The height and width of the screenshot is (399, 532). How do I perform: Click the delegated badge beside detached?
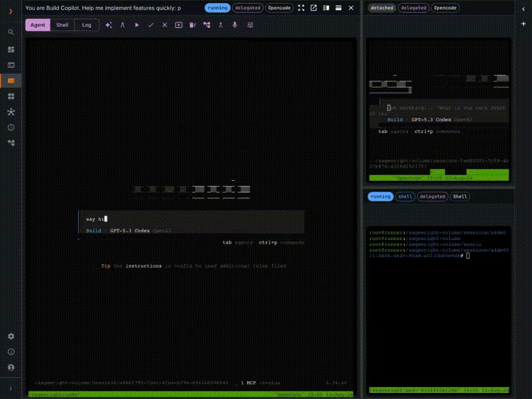point(413,8)
